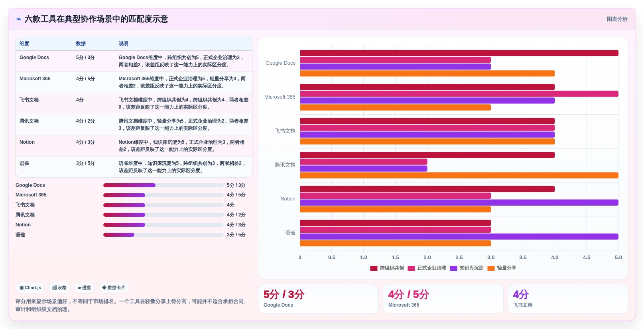644x329 pixels.
Task: Toggle 跨组织共创 legend swatch
Action: (x=374, y=268)
